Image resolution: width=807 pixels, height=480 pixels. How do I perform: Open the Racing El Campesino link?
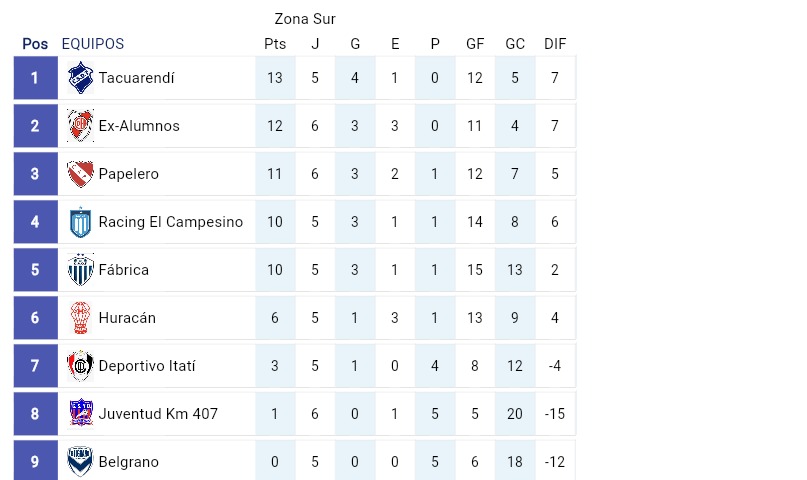pos(170,222)
